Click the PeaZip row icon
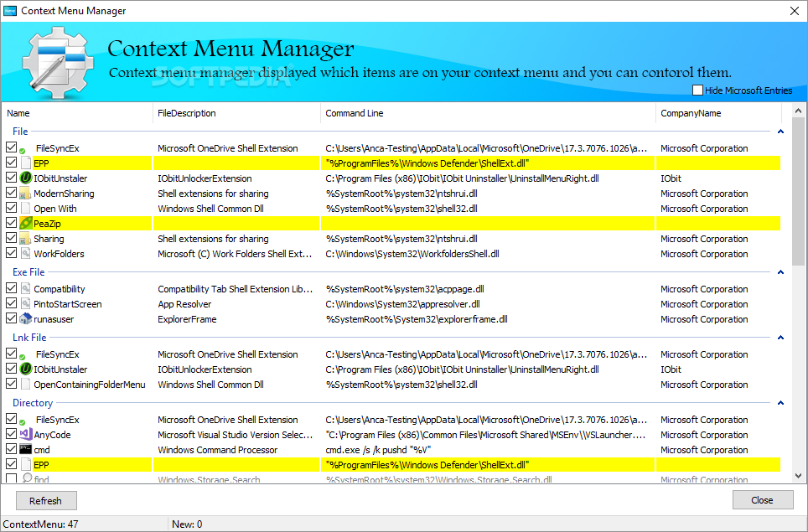This screenshot has width=808, height=532. [26, 224]
